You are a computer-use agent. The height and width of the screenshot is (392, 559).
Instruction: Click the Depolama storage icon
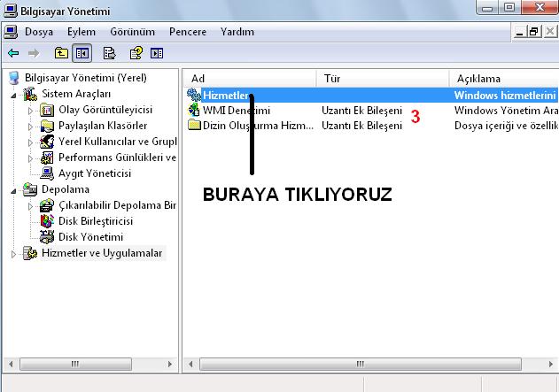[x=30, y=189]
